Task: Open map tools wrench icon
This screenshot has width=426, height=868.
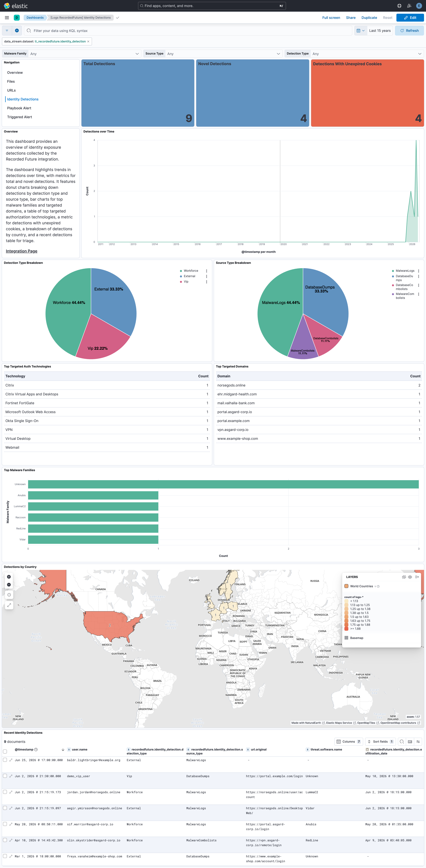Action: point(9,605)
